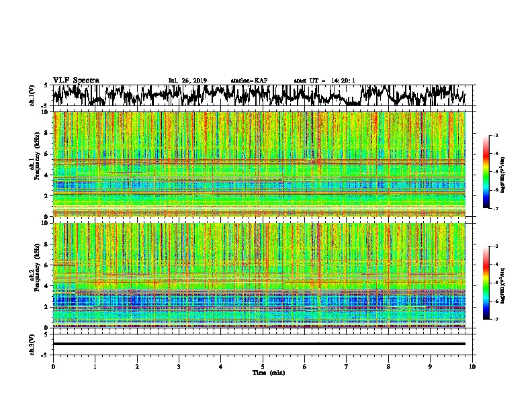Click the time axis tick label "10"
532x411 pixels.
tap(472, 366)
